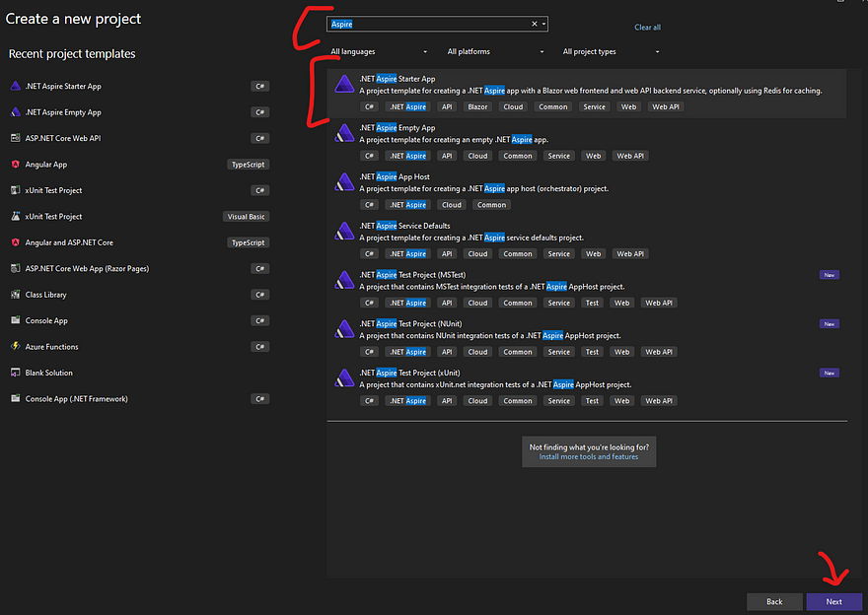This screenshot has height=615, width=868.
Task: Click the Test tag on MSTest project
Action: coord(593,303)
